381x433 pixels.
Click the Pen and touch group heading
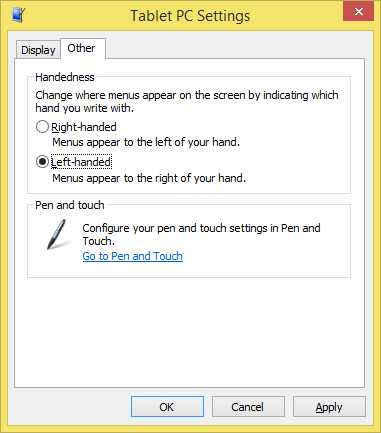point(70,205)
